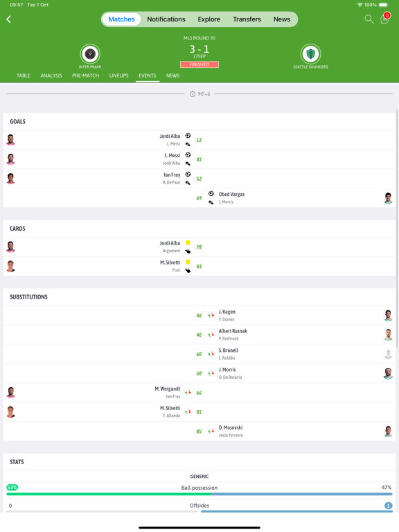Go back using the back arrow
Screen dimensions: 399x532
pyautogui.click(x=9, y=19)
